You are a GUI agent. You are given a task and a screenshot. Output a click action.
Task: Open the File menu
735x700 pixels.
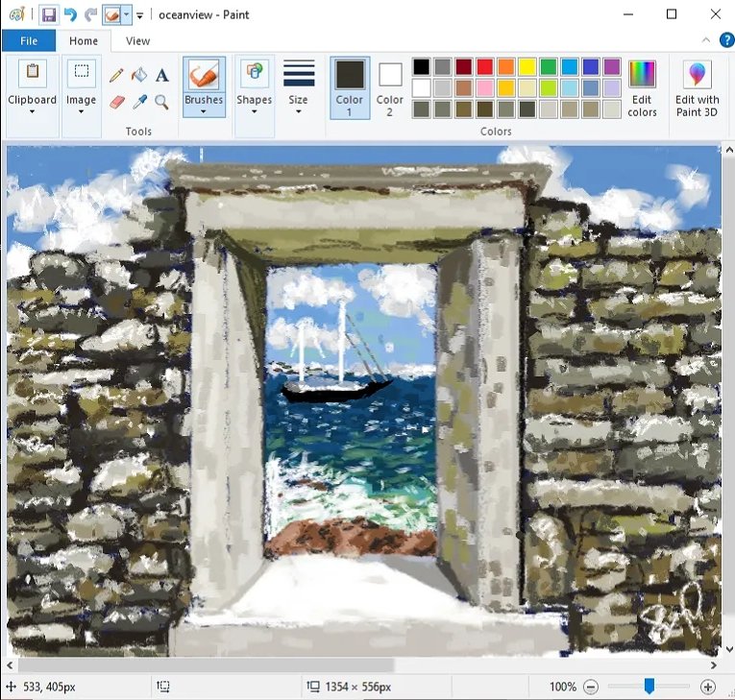point(29,40)
